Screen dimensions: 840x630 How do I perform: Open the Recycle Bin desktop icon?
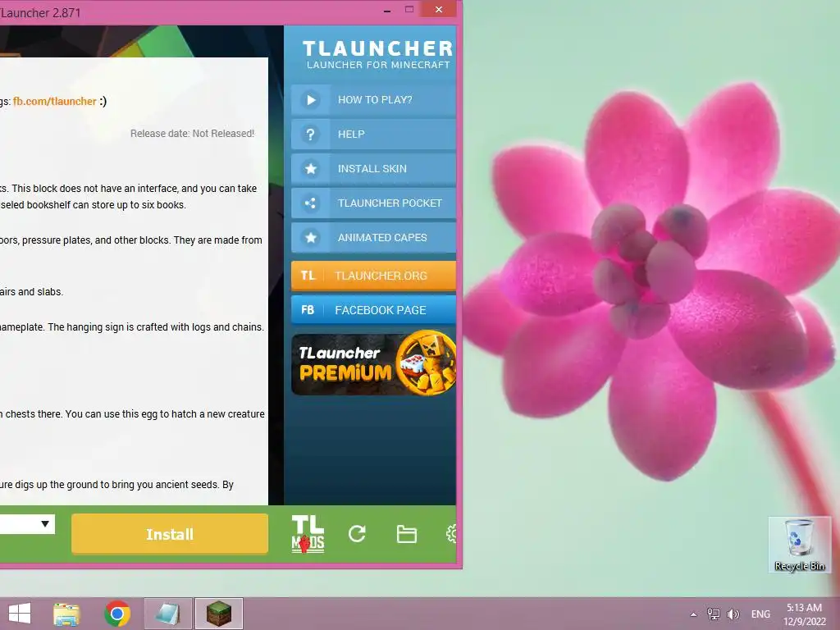tap(800, 545)
